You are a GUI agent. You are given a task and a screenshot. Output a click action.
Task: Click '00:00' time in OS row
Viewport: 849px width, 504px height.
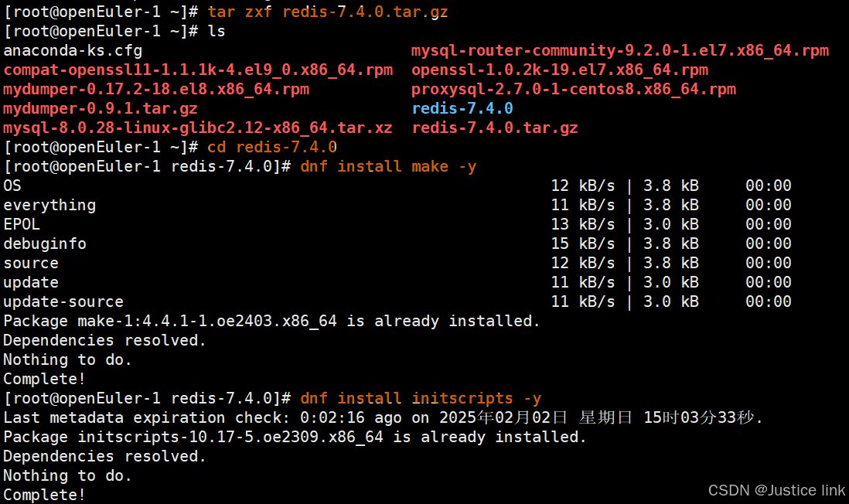[x=769, y=186]
